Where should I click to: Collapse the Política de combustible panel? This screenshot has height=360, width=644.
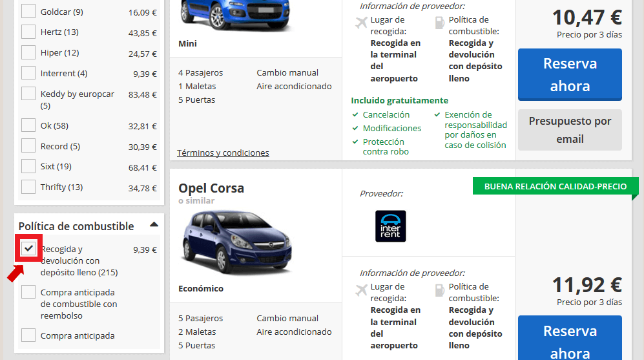[154, 224]
